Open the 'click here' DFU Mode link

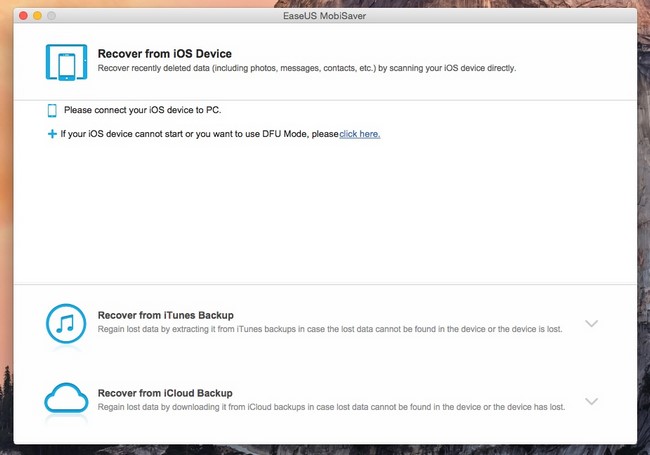[359, 134]
